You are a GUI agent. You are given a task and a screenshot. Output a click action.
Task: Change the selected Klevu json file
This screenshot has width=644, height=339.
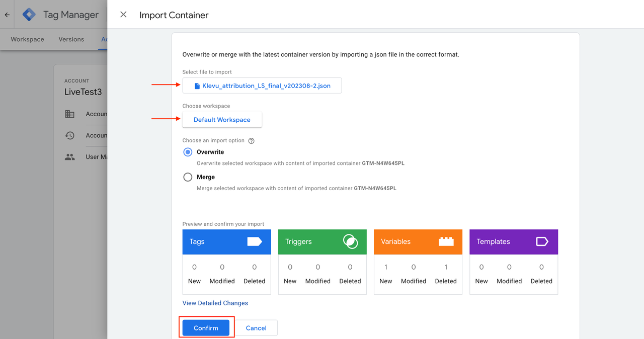click(262, 86)
